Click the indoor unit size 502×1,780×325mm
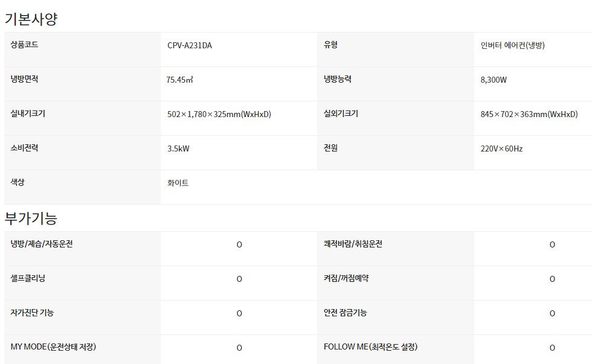592x364 pixels. [x=219, y=114]
